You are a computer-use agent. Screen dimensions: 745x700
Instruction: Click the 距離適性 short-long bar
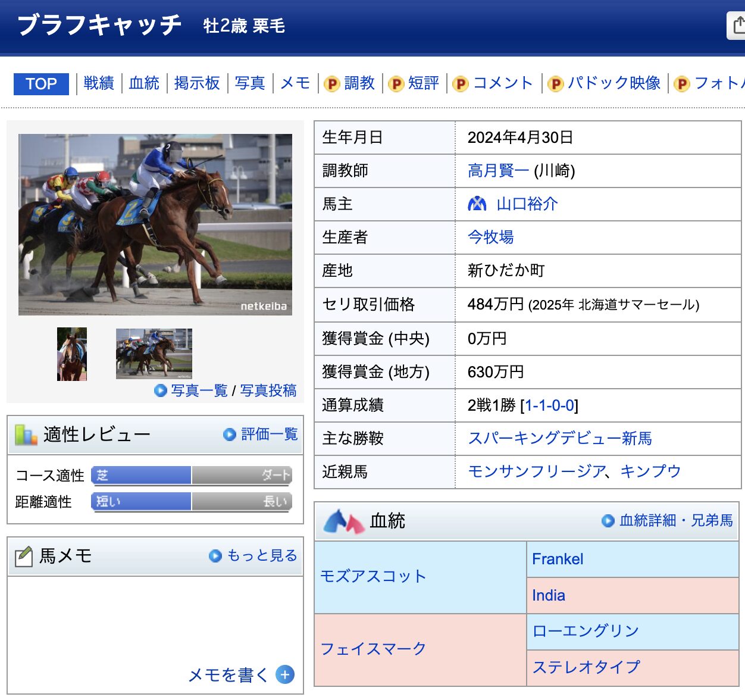(x=192, y=501)
